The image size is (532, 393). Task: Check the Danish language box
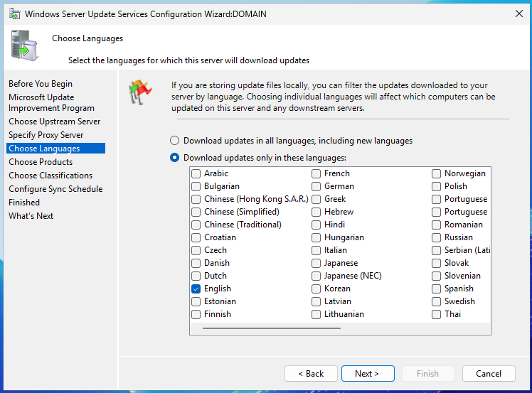196,263
